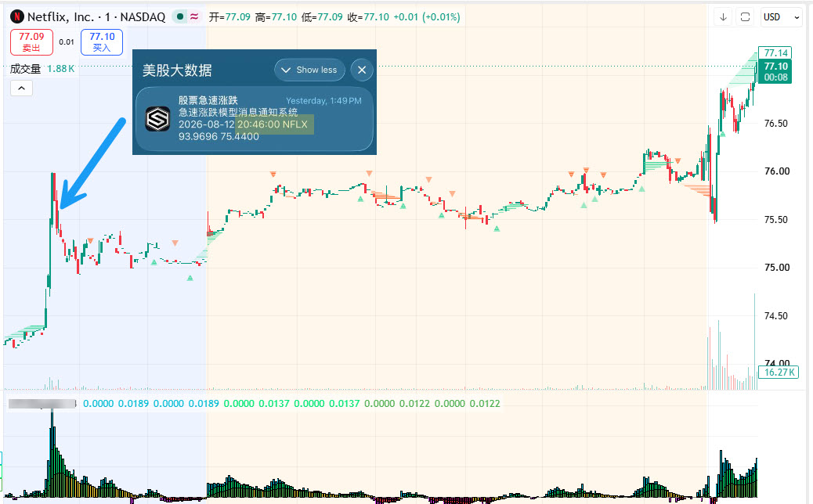Click the 0.01 spread value

pos(67,42)
